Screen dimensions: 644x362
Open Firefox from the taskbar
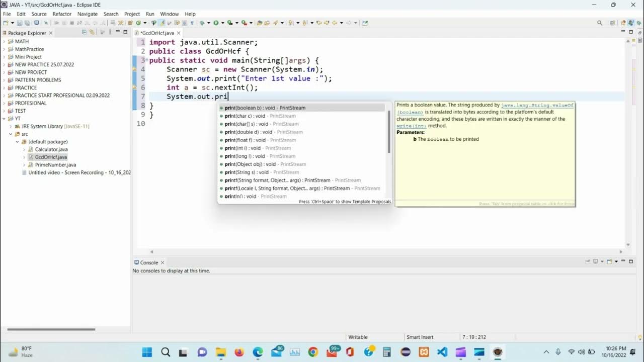[239, 352]
